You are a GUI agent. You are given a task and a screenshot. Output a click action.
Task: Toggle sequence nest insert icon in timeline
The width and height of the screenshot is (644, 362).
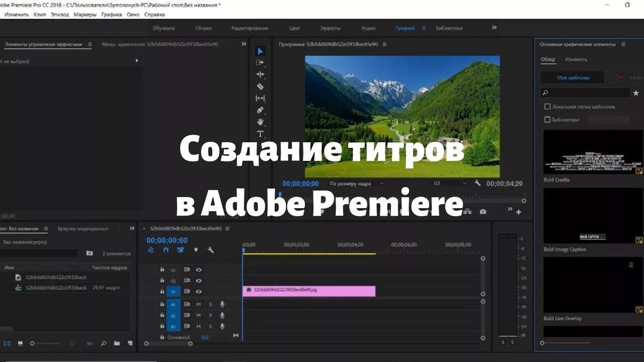(x=151, y=250)
